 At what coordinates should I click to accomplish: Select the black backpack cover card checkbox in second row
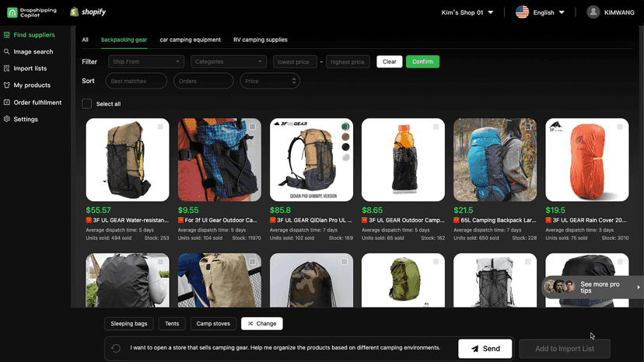click(x=160, y=262)
